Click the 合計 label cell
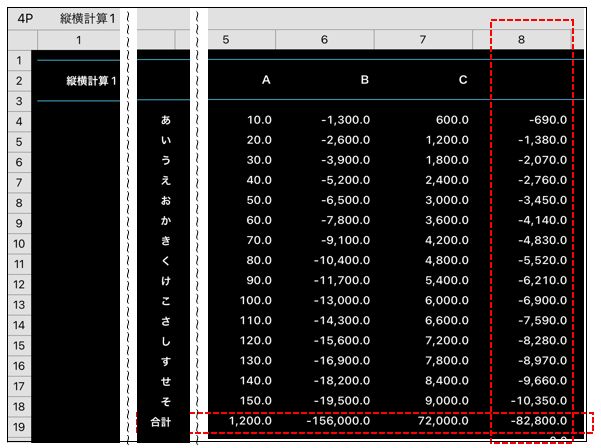The height and width of the screenshot is (448, 601). (161, 422)
